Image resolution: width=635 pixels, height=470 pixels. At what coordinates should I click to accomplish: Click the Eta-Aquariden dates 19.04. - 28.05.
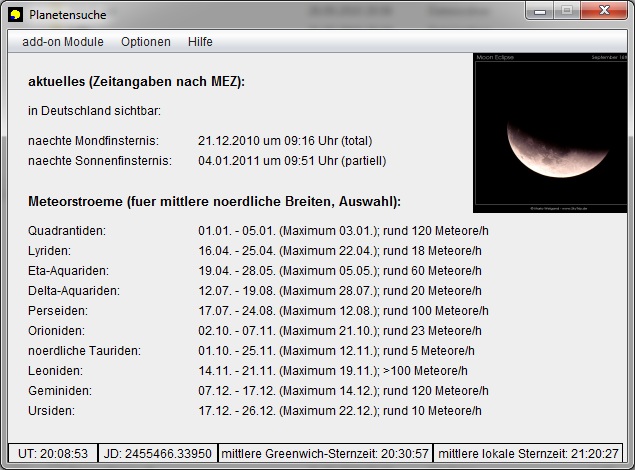(x=237, y=270)
